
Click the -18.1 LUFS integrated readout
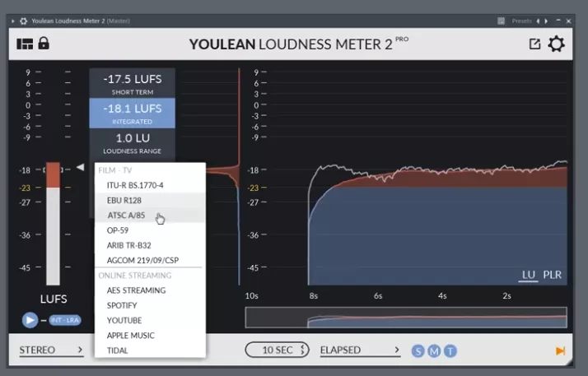[132, 113]
